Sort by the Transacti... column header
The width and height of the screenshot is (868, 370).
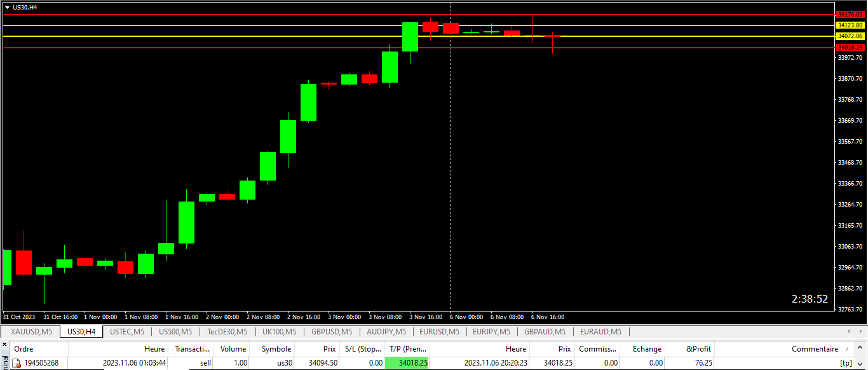pyautogui.click(x=192, y=348)
